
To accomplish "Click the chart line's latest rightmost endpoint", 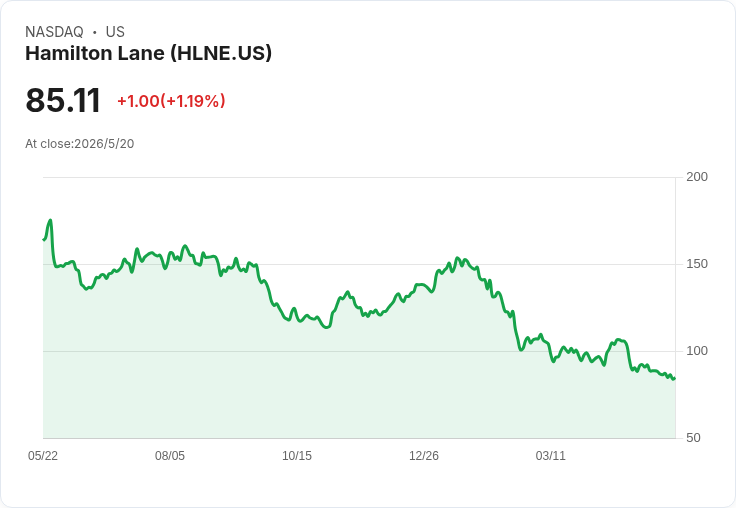I will pyautogui.click(x=675, y=378).
